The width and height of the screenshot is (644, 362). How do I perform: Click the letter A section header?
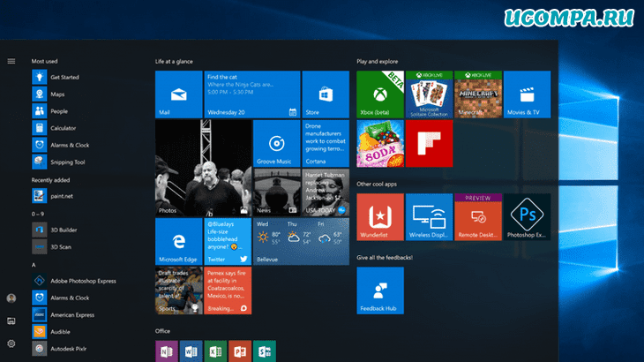point(34,264)
